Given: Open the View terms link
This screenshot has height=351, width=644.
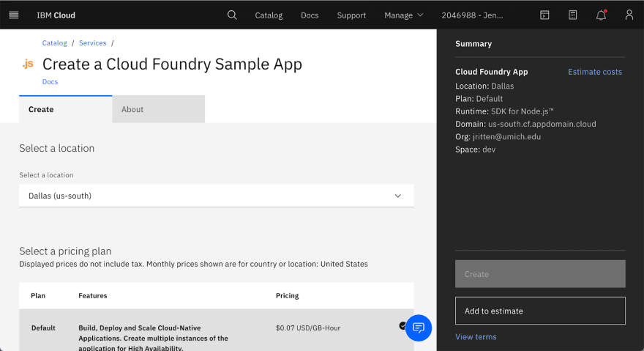Looking at the screenshot, I should [x=476, y=336].
